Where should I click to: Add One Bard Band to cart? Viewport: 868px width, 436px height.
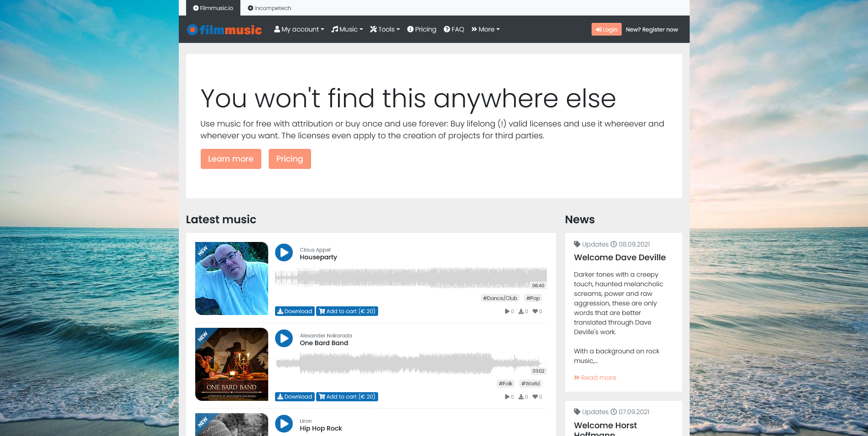click(x=347, y=397)
